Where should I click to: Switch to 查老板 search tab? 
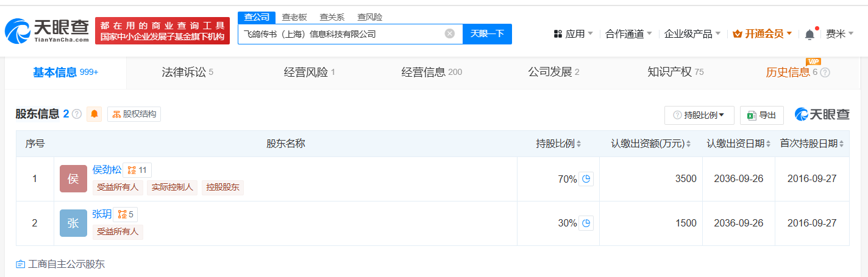294,17
